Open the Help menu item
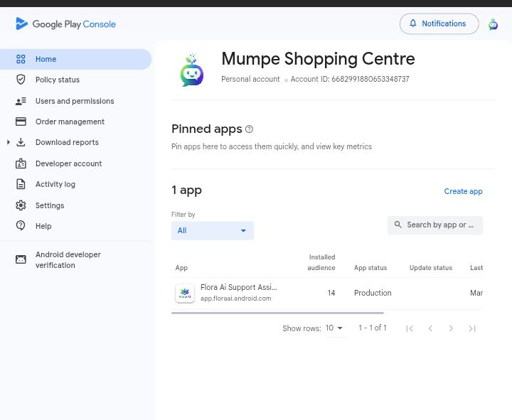The height and width of the screenshot is (420, 512). [43, 226]
